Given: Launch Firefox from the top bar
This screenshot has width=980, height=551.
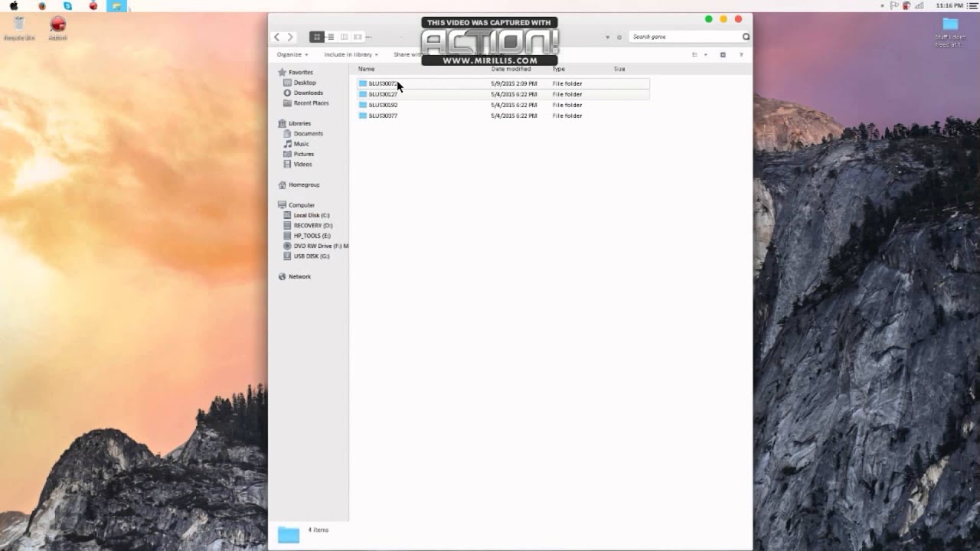Looking at the screenshot, I should point(42,5).
